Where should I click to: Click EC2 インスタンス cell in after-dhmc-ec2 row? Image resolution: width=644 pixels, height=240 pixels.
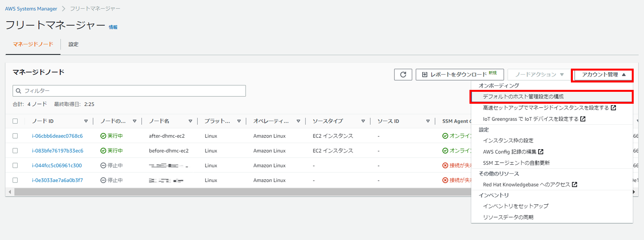[333, 136]
